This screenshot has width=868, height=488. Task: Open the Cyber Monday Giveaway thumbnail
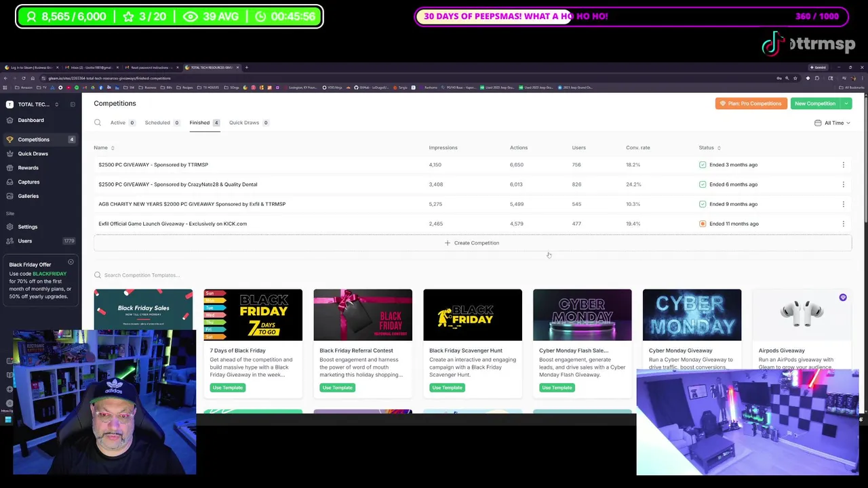[x=692, y=315]
